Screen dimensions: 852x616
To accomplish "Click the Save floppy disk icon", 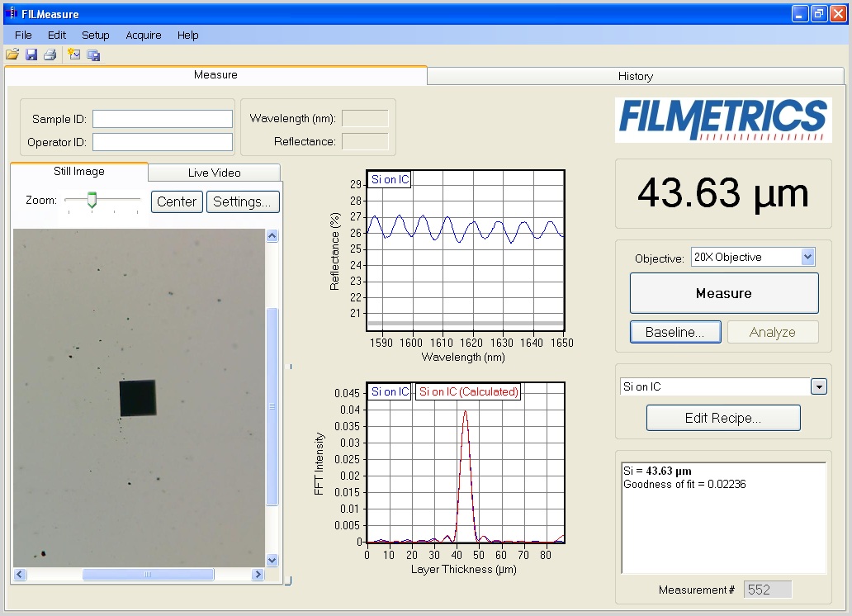I will click(31, 54).
